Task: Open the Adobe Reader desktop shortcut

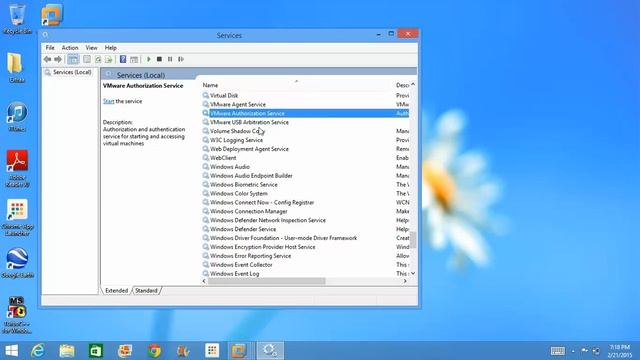Action: point(17,168)
